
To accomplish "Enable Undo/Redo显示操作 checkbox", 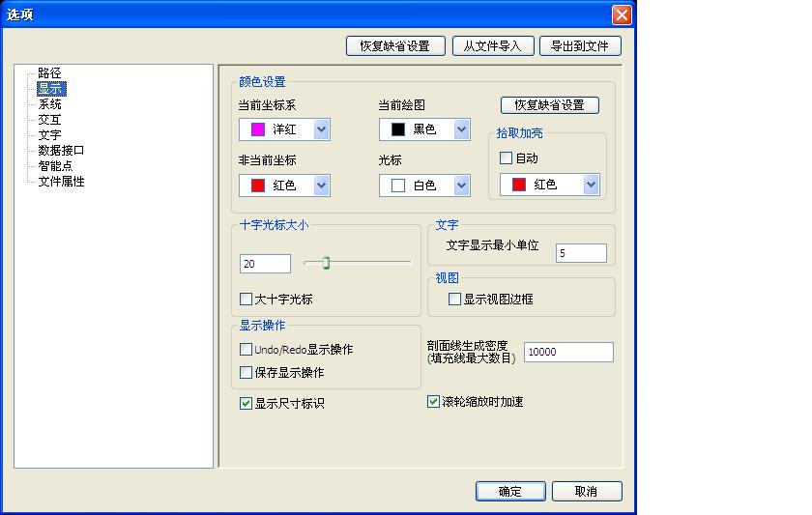I will click(246, 350).
